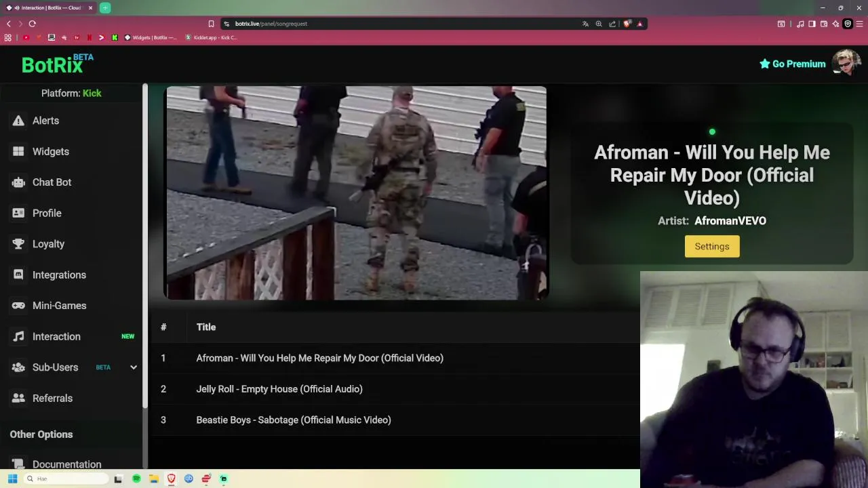Open the Alerts sidebar icon
The image size is (868, 488).
pos(18,121)
